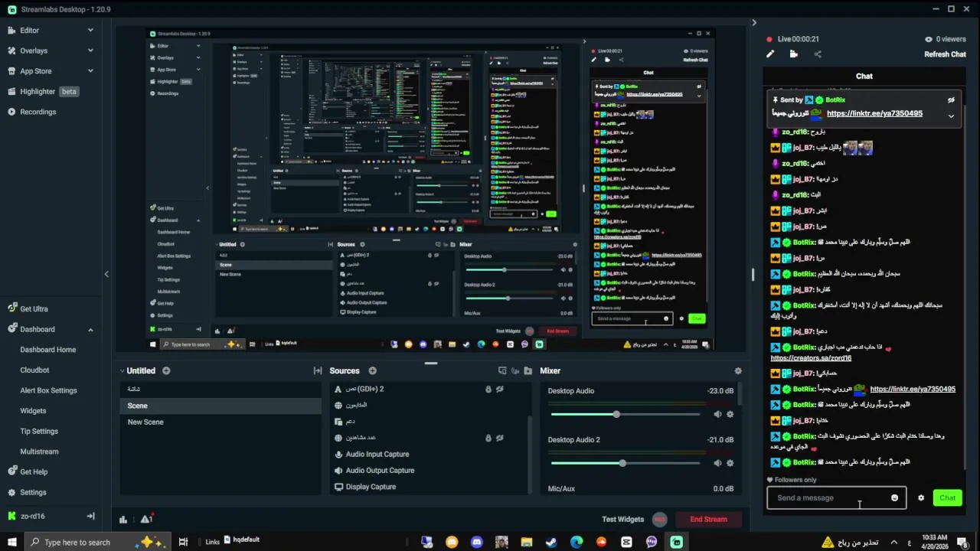The height and width of the screenshot is (551, 980).
Task: Open the performance stats bar chart icon
Action: pos(123,520)
